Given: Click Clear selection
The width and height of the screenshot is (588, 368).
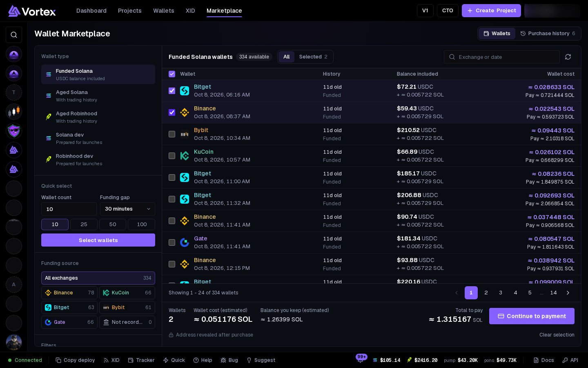Looking at the screenshot, I should 557,335.
